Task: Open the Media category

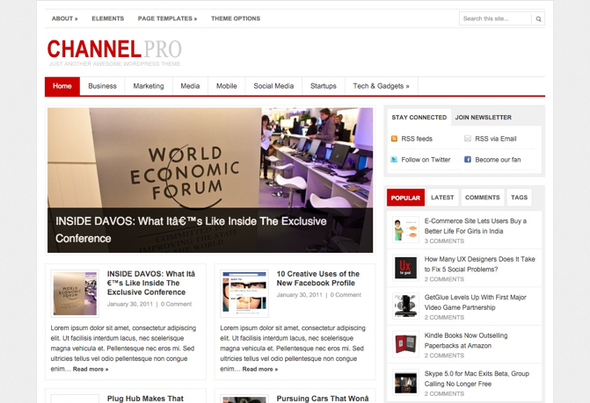Action: (190, 86)
